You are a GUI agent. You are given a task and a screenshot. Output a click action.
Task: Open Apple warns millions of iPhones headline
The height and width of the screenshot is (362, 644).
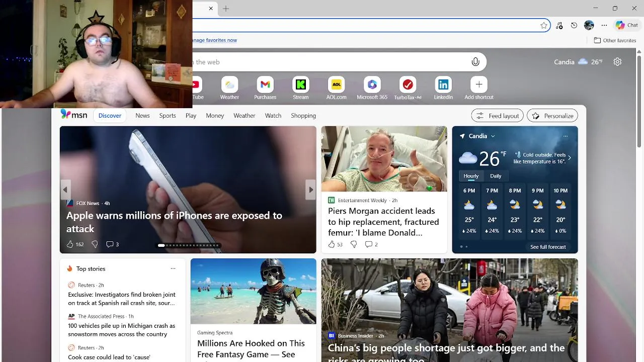point(174,222)
